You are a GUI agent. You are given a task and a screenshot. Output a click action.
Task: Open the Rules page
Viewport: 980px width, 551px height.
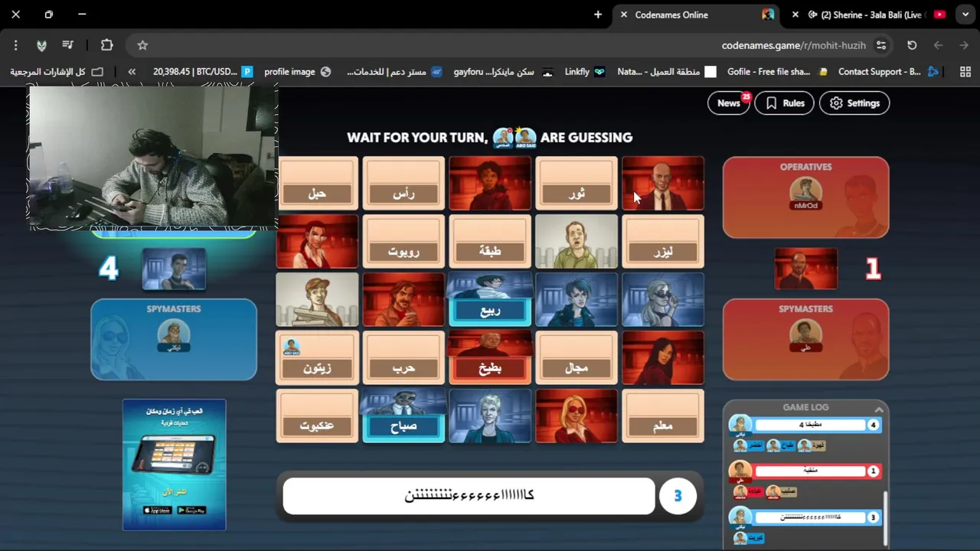[x=784, y=103]
